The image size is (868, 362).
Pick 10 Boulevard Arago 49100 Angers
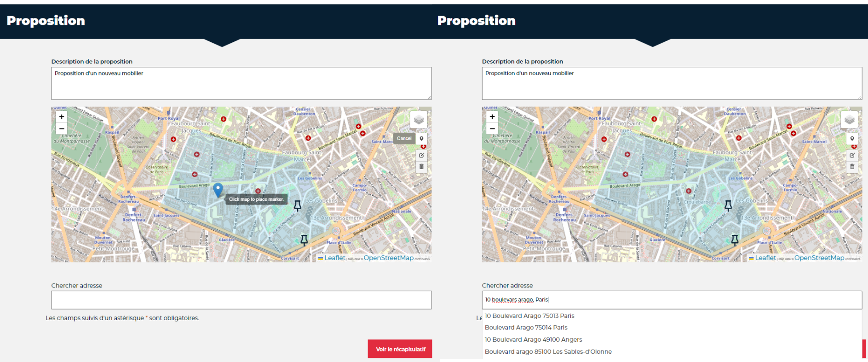(x=533, y=339)
